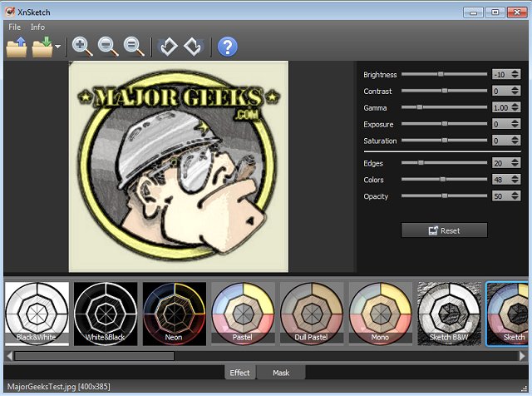
Task: Decrease Contrast with spinner down arrow
Action: 515,93
